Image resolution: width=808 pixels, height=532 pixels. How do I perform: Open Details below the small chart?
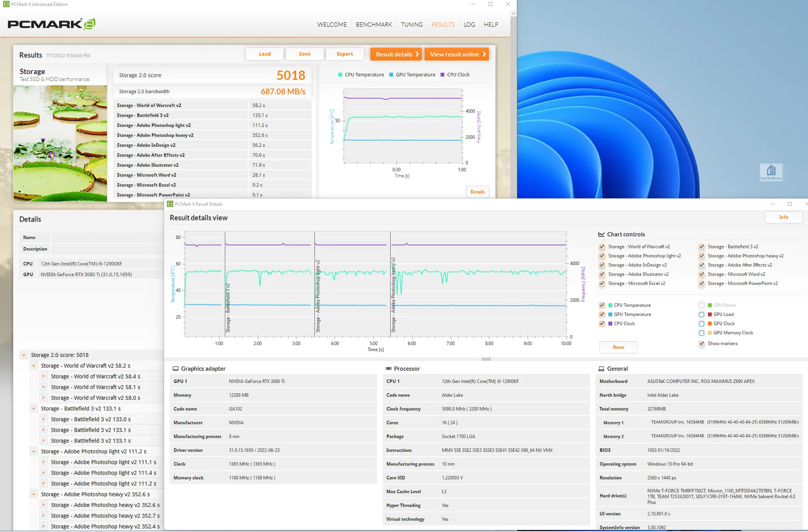coord(478,192)
